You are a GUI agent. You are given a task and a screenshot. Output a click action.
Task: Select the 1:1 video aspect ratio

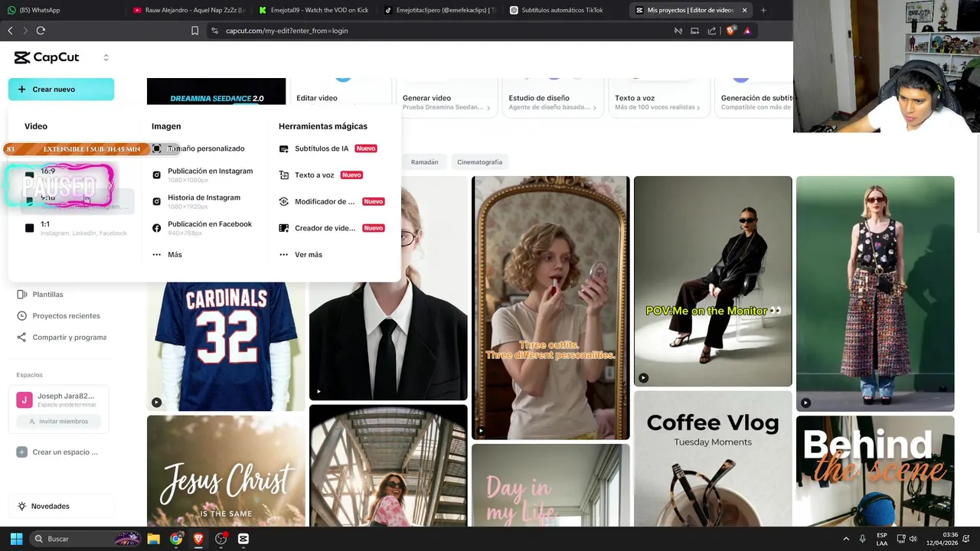[x=75, y=228]
